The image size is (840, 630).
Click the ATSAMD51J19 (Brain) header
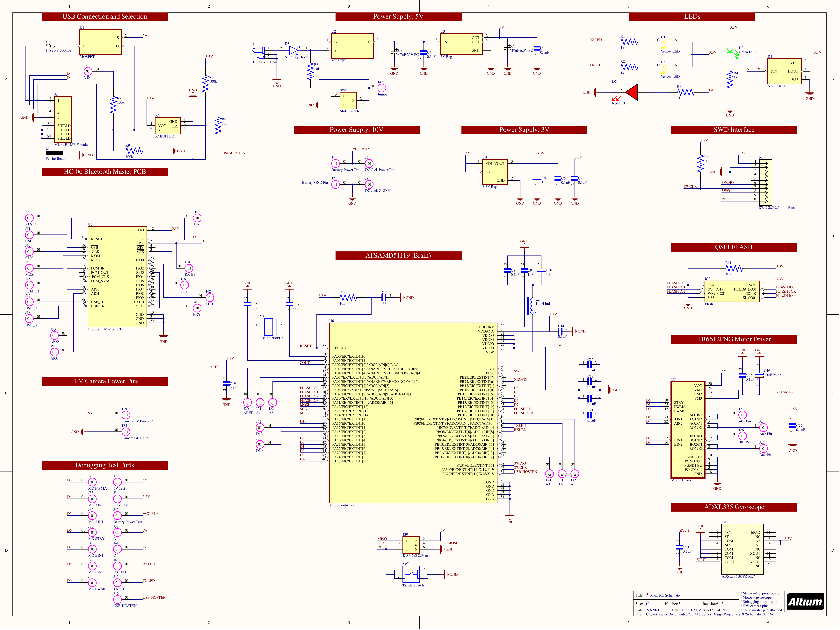[398, 256]
